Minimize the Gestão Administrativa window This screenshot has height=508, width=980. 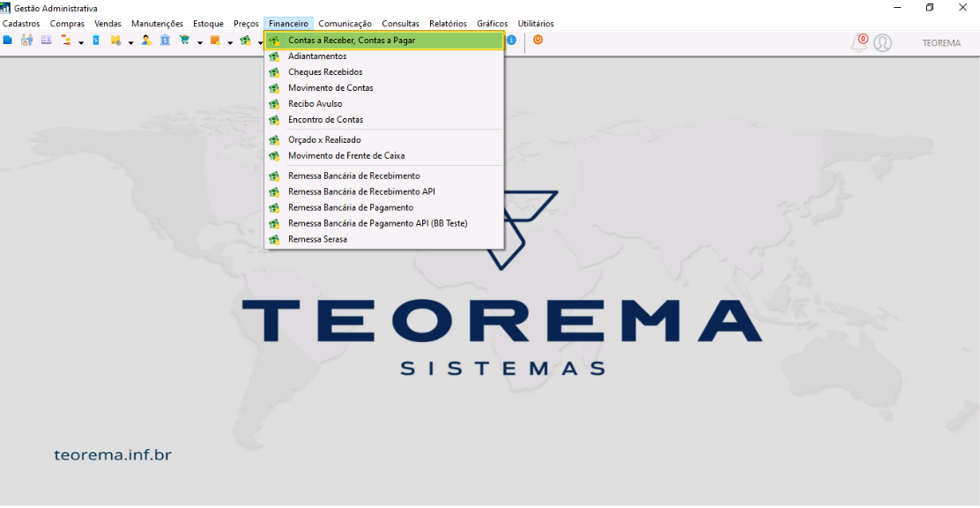897,8
